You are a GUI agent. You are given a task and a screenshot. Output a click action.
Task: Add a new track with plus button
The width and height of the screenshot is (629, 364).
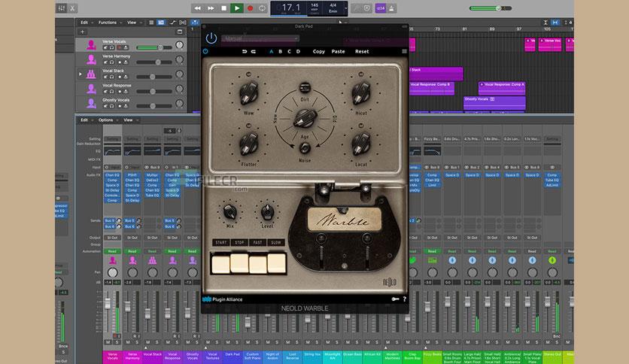82,32
